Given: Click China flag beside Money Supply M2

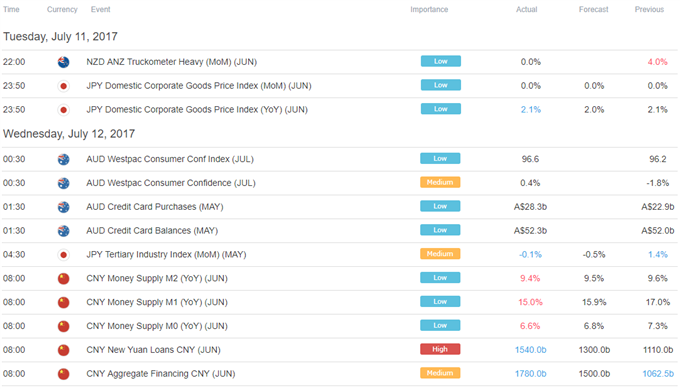Looking at the screenshot, I should (63, 278).
